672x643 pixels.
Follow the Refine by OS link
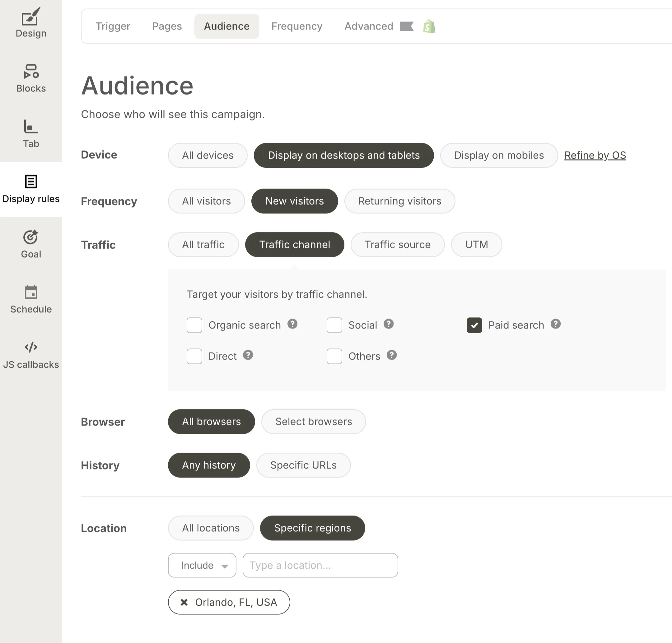click(595, 155)
